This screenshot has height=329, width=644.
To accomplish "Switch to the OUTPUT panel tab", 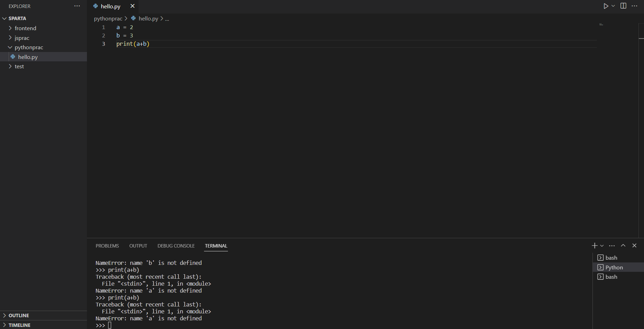I will tap(138, 246).
